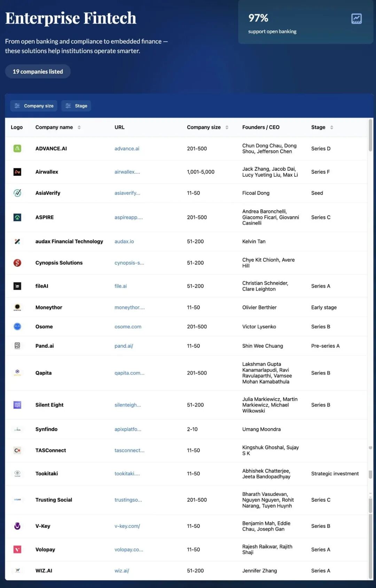Click the URL column header
The width and height of the screenshot is (376, 588).
click(x=119, y=127)
